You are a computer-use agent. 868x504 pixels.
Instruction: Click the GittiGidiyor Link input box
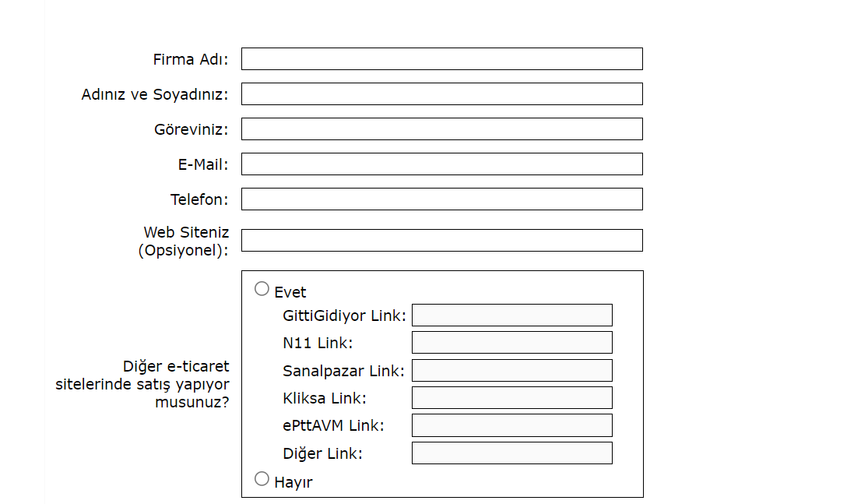click(511, 315)
